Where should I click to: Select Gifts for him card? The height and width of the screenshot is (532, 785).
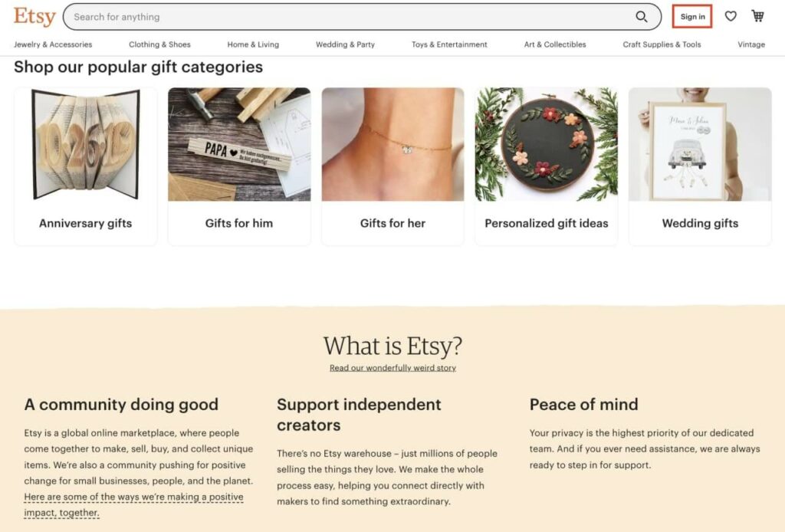click(x=239, y=166)
